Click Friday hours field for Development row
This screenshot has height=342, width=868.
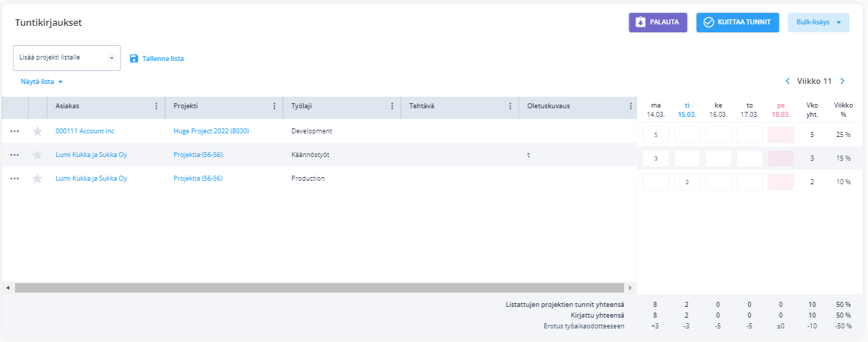781,135
